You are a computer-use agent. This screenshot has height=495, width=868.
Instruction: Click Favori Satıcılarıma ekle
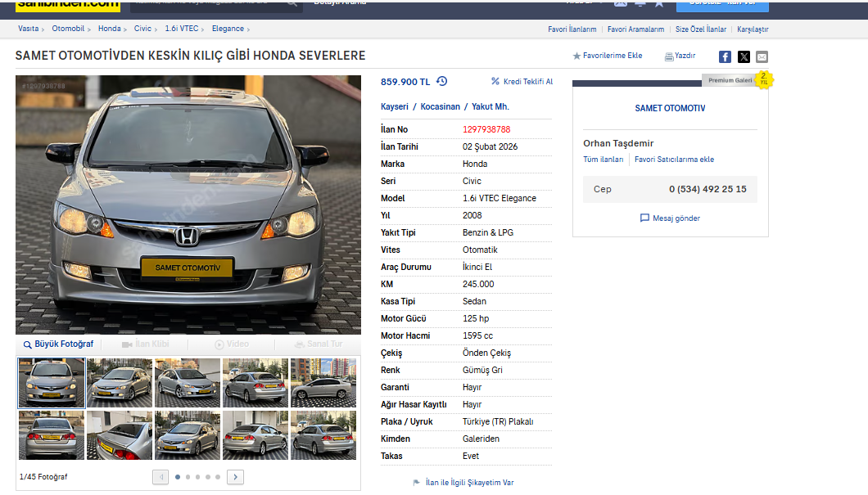click(674, 160)
